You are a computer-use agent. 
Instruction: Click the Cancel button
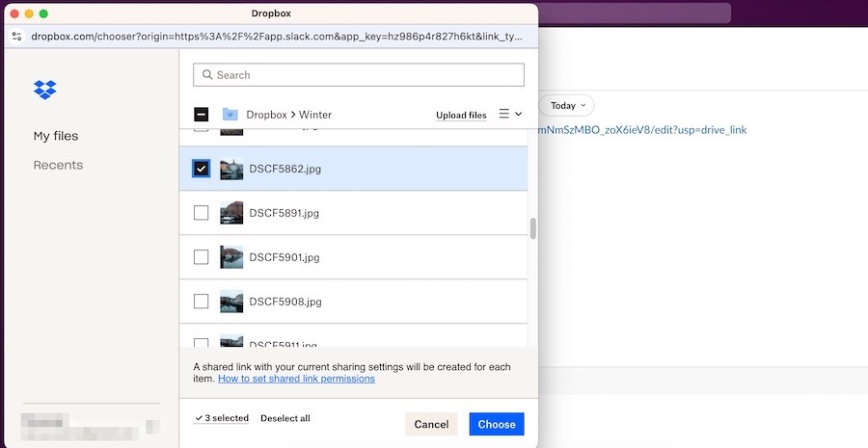click(431, 424)
